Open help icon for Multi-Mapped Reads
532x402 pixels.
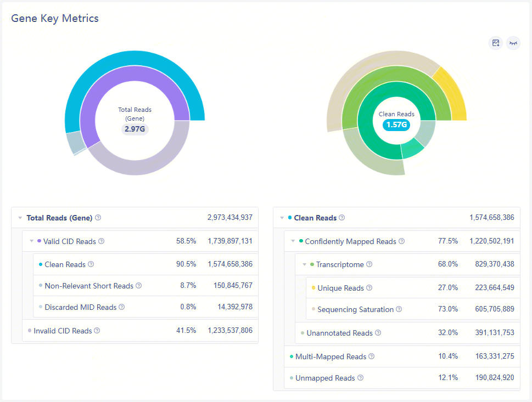click(372, 356)
